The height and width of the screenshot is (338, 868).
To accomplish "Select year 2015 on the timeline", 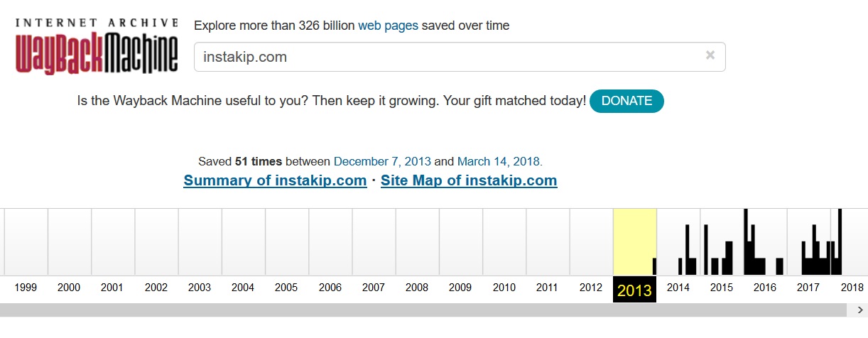I will [x=722, y=288].
